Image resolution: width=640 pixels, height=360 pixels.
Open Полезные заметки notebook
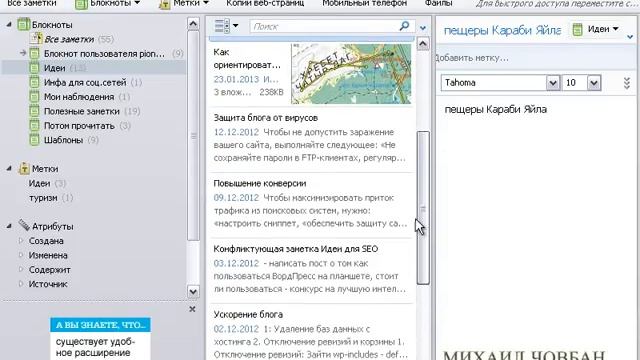click(82, 111)
